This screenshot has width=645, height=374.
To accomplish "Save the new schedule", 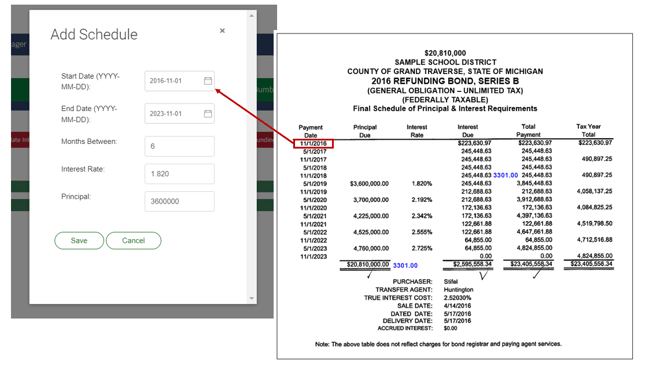I will (79, 241).
